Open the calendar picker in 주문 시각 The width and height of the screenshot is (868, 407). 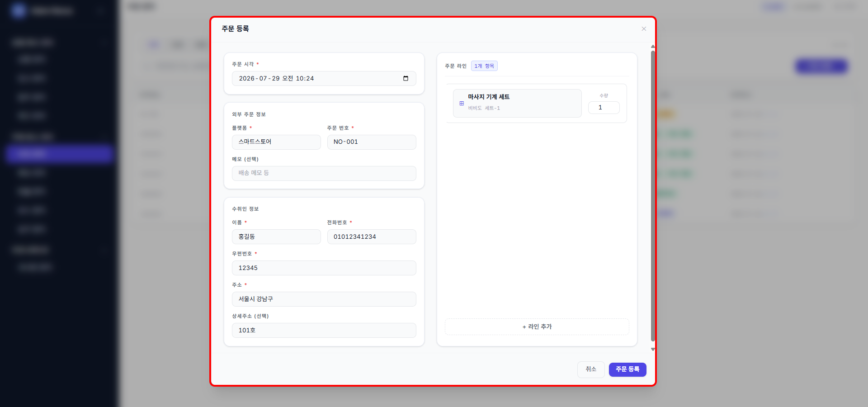pyautogui.click(x=406, y=78)
